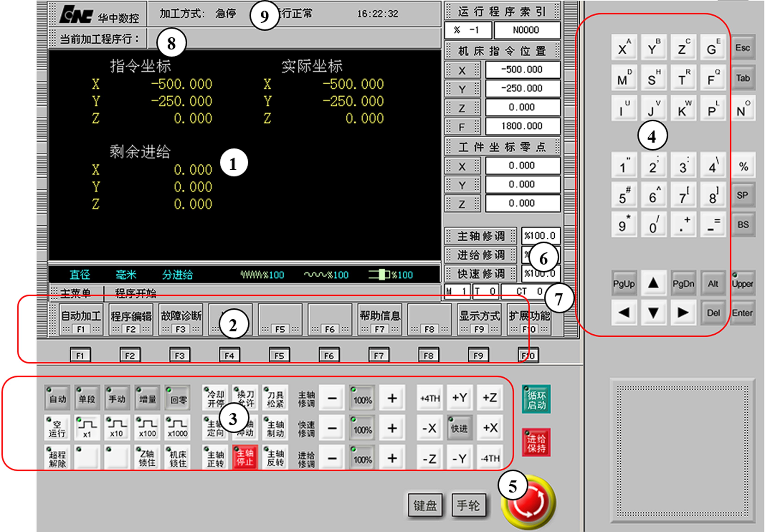This screenshot has height=532, width=765.
Task: Toggle 机床锁住 machine lock
Action: tap(177, 457)
